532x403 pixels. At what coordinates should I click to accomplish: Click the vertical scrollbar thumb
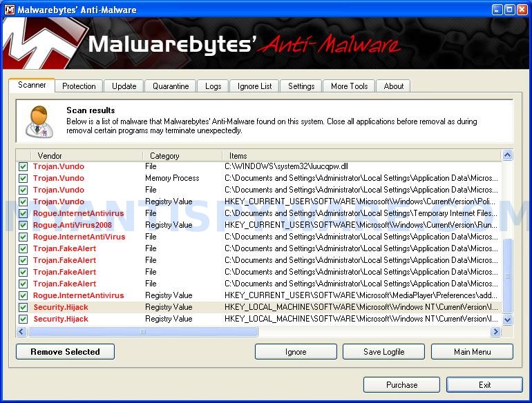508,276
